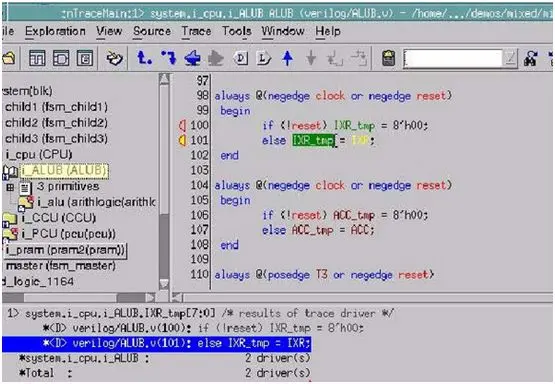Image resolution: width=555 pixels, height=384 pixels.
Task: Open the View menu
Action: point(109,31)
